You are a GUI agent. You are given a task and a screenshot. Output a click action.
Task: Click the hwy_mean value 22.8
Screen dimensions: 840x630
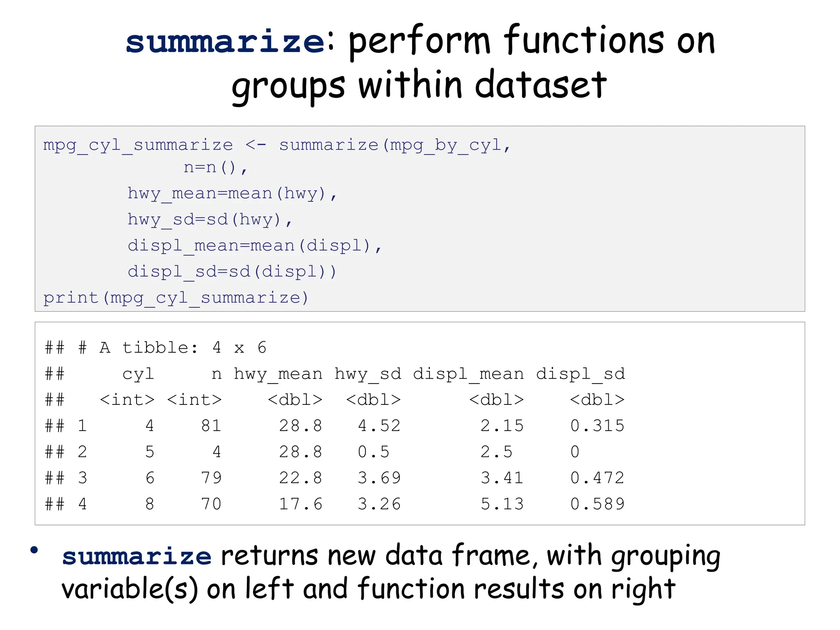click(x=301, y=478)
